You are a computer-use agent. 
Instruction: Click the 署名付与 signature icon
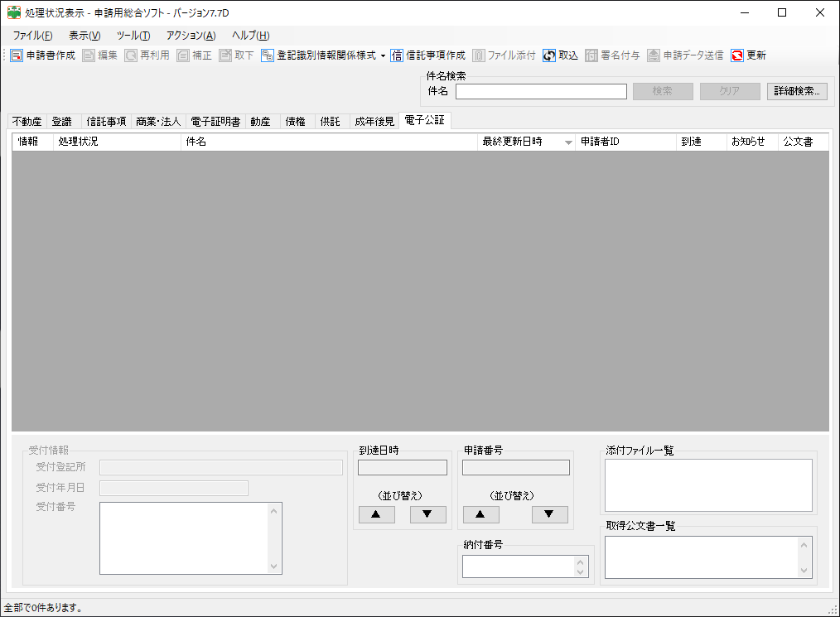click(591, 55)
